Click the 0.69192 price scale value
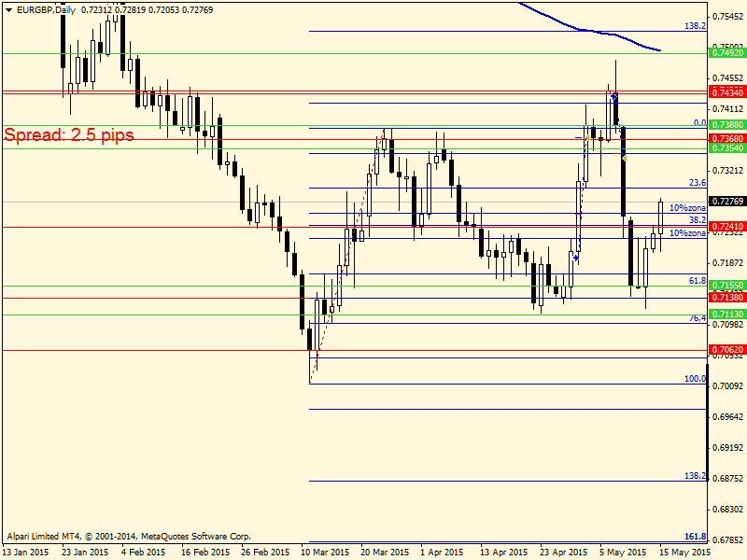 tap(727, 448)
